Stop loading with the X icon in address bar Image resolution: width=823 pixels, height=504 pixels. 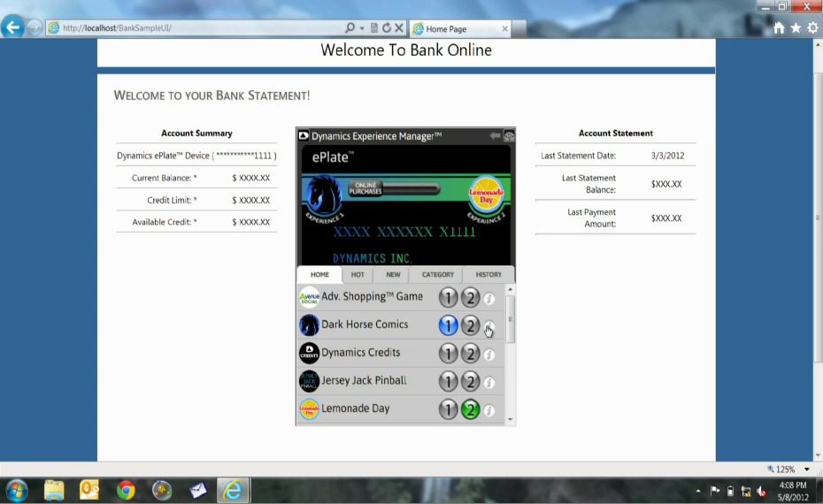coord(399,27)
